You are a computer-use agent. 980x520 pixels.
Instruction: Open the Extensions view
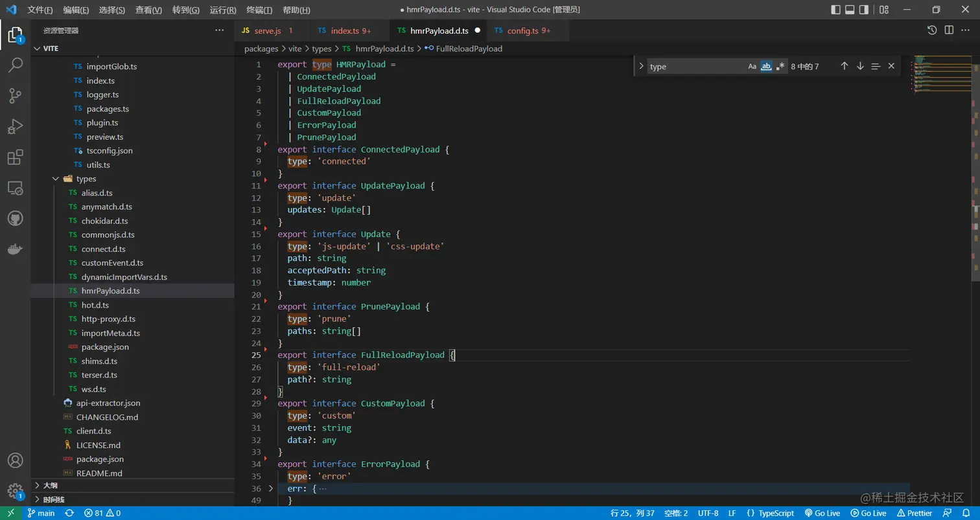coord(15,157)
